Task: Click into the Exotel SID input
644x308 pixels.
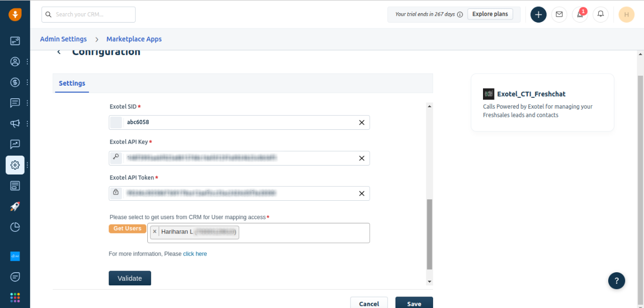Action: click(x=239, y=122)
